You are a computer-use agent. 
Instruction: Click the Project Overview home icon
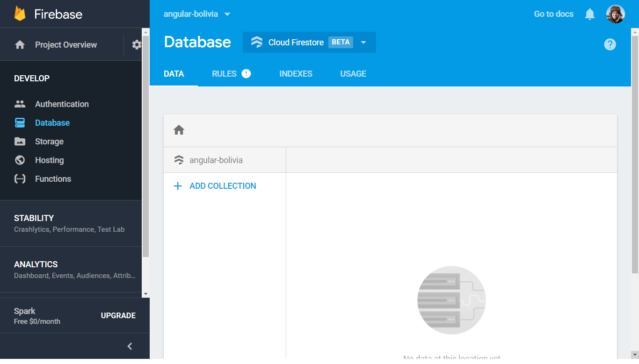pyautogui.click(x=20, y=45)
